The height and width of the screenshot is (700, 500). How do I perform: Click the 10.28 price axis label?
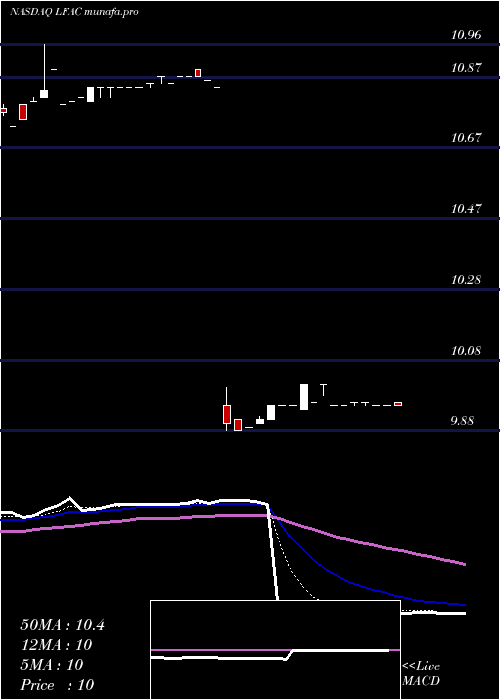(466, 280)
